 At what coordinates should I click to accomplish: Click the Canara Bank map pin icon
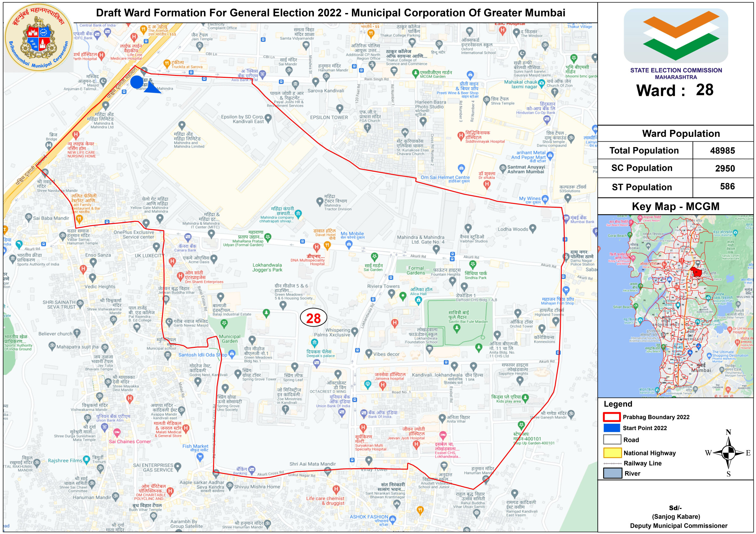[188, 237]
